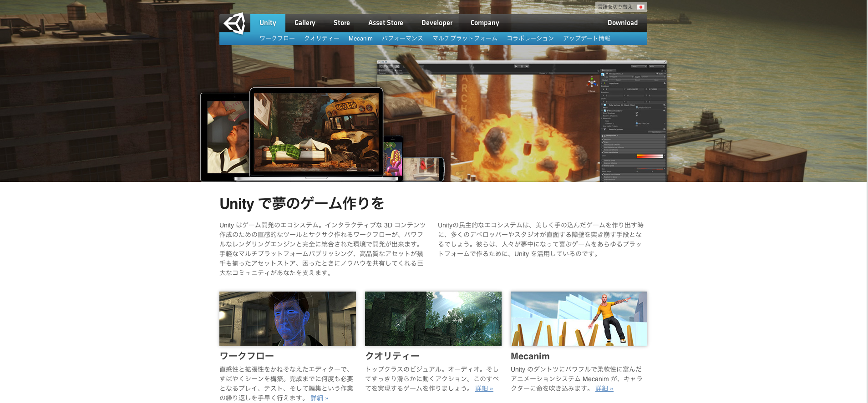Go to パフォーマンス submenu item
868x403 pixels.
tap(402, 39)
